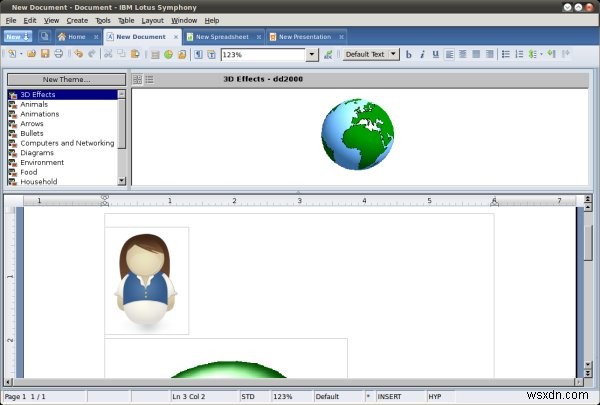Center align the text

tap(463, 54)
